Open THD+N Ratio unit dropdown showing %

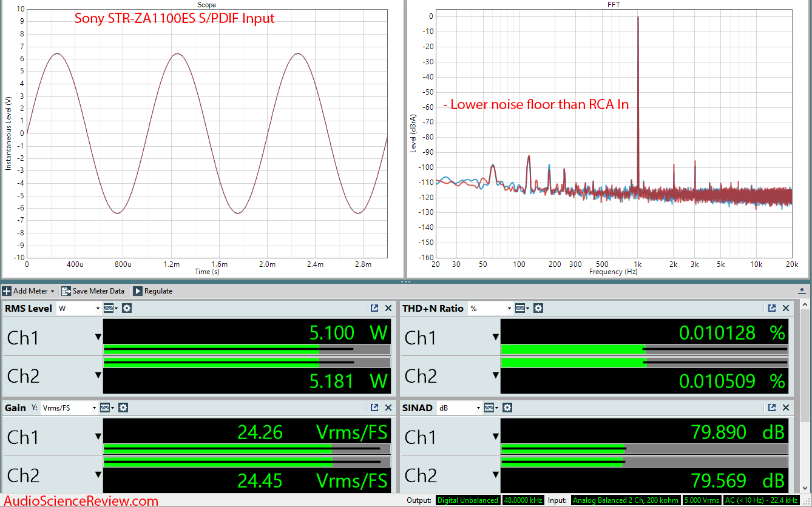click(x=490, y=308)
